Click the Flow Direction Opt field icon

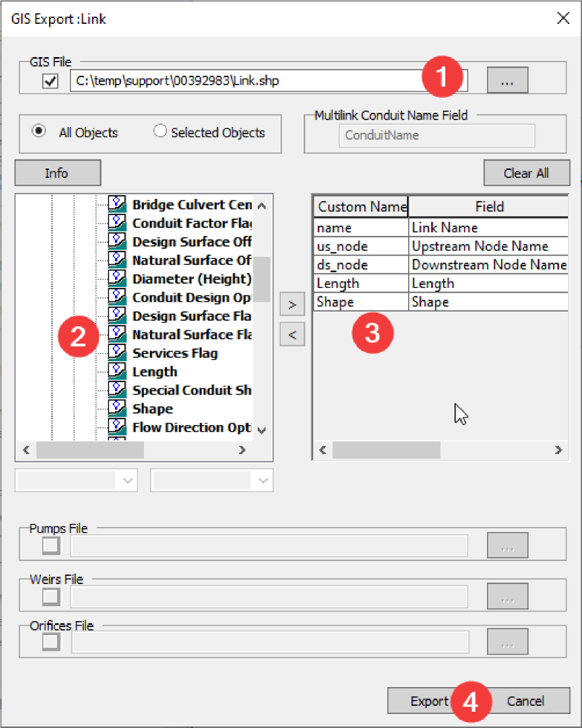pos(117,426)
